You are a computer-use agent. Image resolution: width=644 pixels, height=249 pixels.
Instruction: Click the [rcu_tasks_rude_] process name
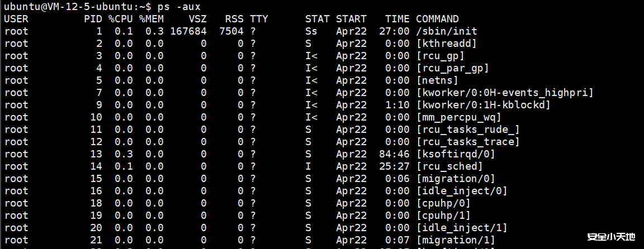468,130
